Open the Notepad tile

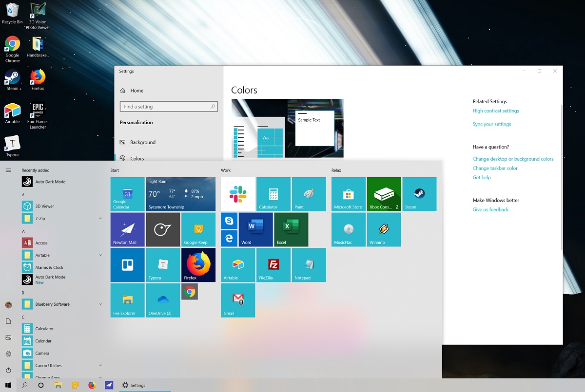coord(309,265)
